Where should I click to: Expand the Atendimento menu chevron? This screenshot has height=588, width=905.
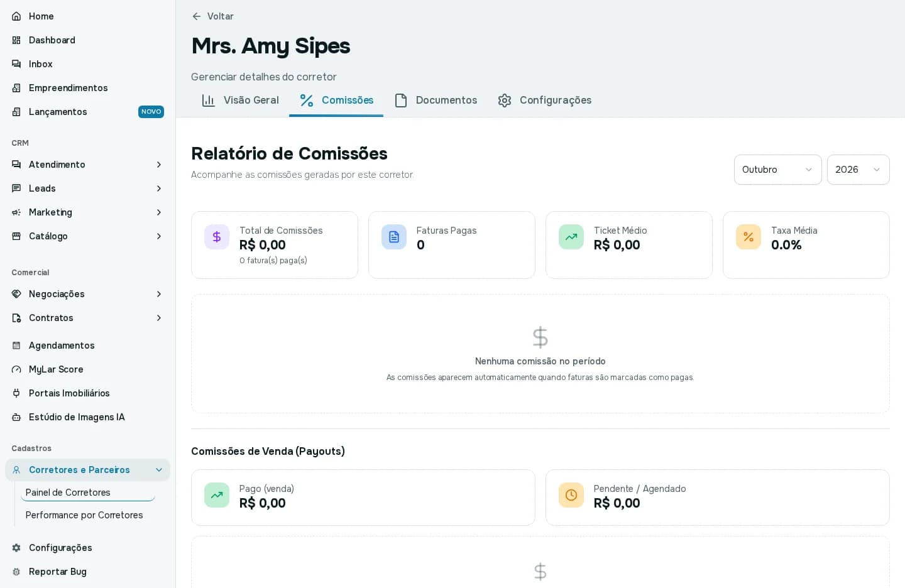pos(159,165)
